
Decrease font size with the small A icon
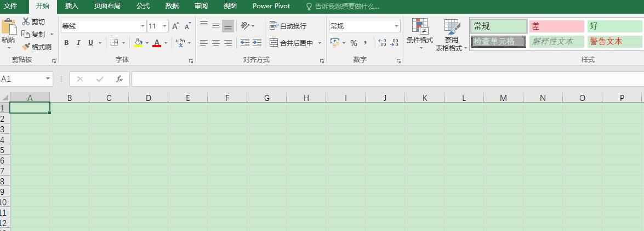coord(187,26)
